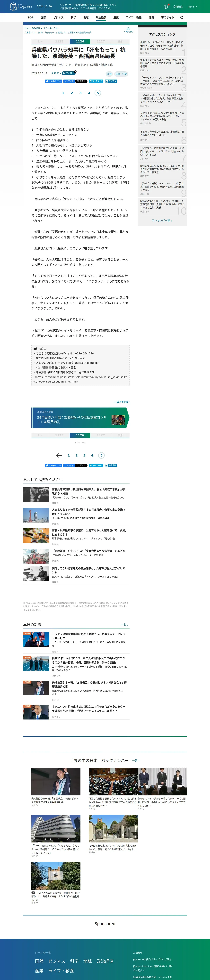The image size is (210, 980).
Task: Jump to 1〜 in the bottom series navigator
Action: (x=40, y=435)
